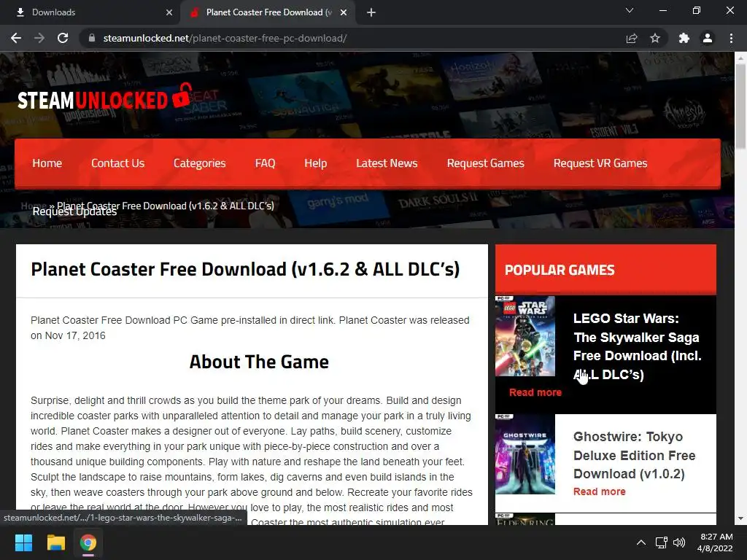Expand the tab search chevron
The image size is (747, 560).
click(630, 10)
